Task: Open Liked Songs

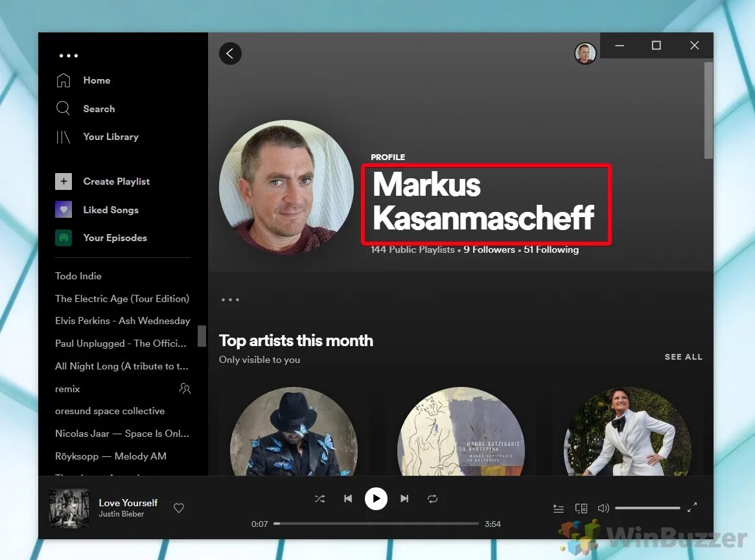Action: pos(111,210)
